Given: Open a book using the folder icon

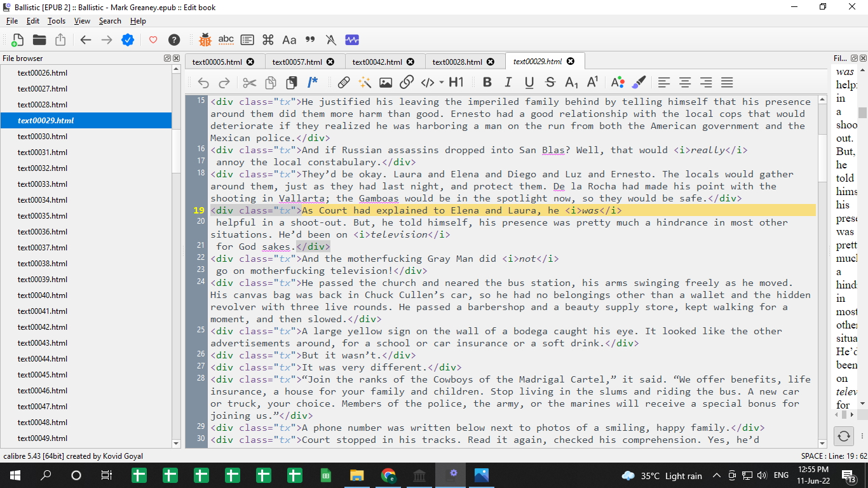Looking at the screenshot, I should pyautogui.click(x=39, y=40).
